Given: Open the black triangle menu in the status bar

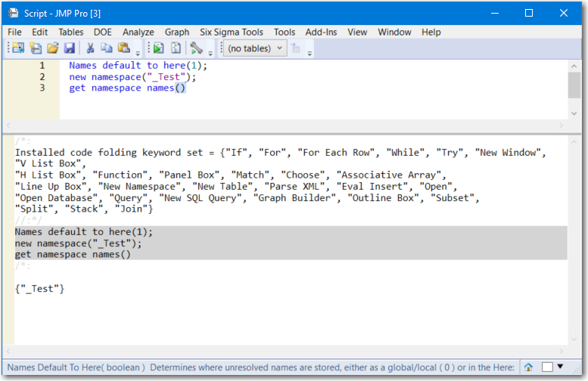Looking at the screenshot, I should (560, 367).
